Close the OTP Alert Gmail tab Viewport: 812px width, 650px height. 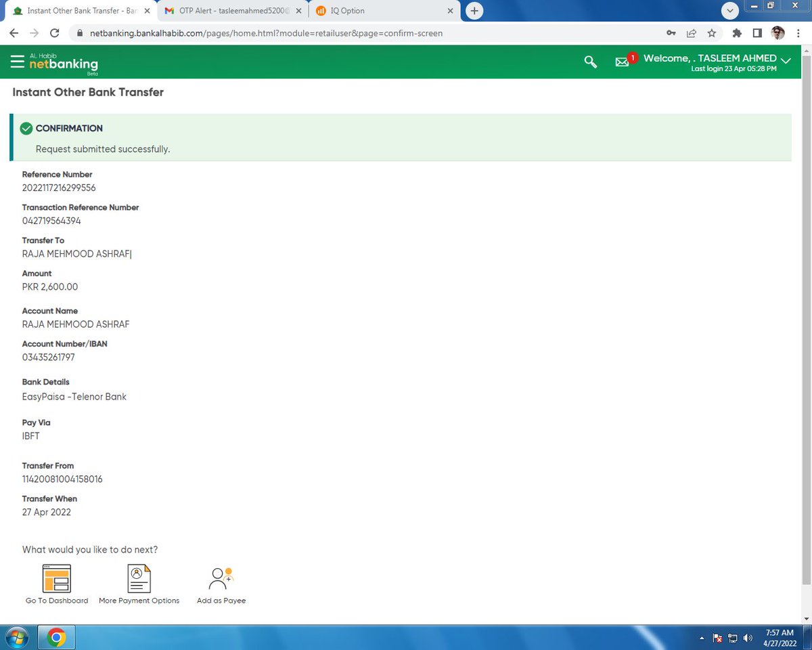299,11
